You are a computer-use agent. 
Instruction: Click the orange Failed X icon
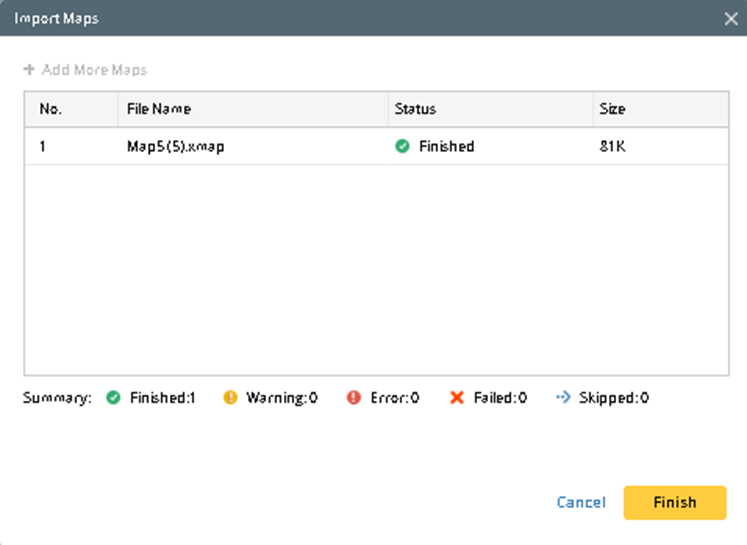(x=457, y=398)
